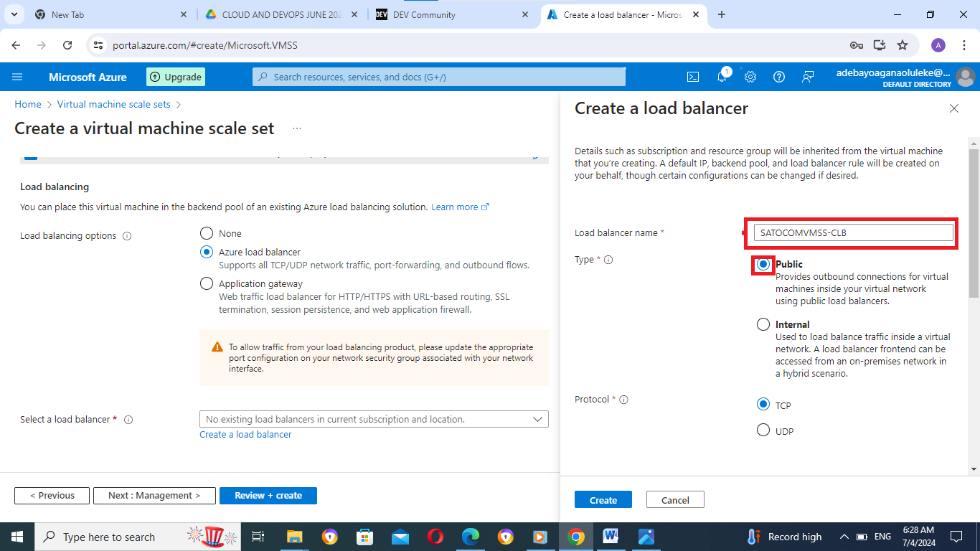Go back with the Previous button

[52, 495]
